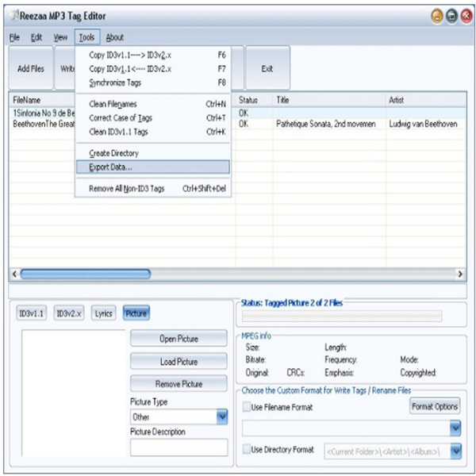Expand the directory format dropdown arrow

456,451
